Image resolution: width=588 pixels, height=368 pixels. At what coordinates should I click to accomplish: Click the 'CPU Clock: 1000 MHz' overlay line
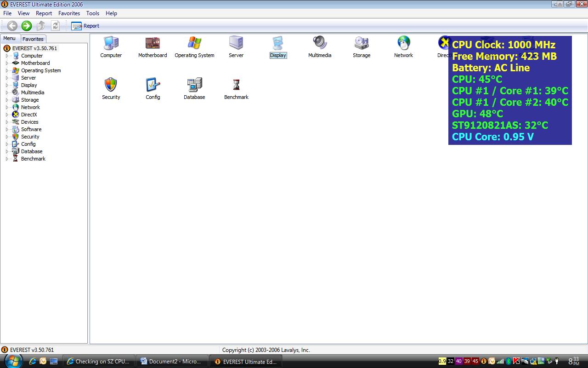tap(503, 45)
